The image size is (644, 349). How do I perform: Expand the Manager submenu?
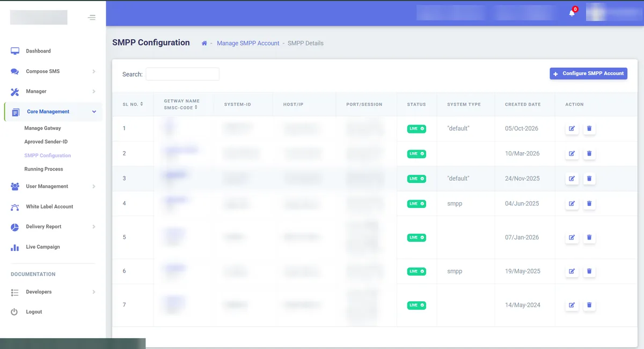tap(94, 92)
